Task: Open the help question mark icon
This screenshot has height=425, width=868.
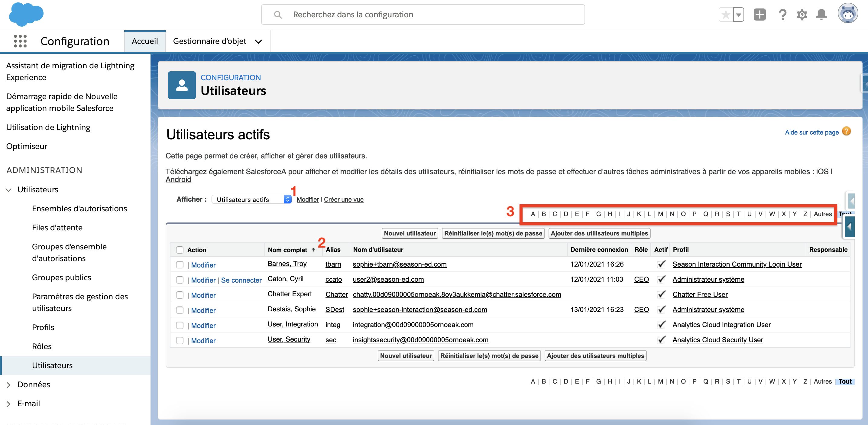Action: click(x=782, y=15)
